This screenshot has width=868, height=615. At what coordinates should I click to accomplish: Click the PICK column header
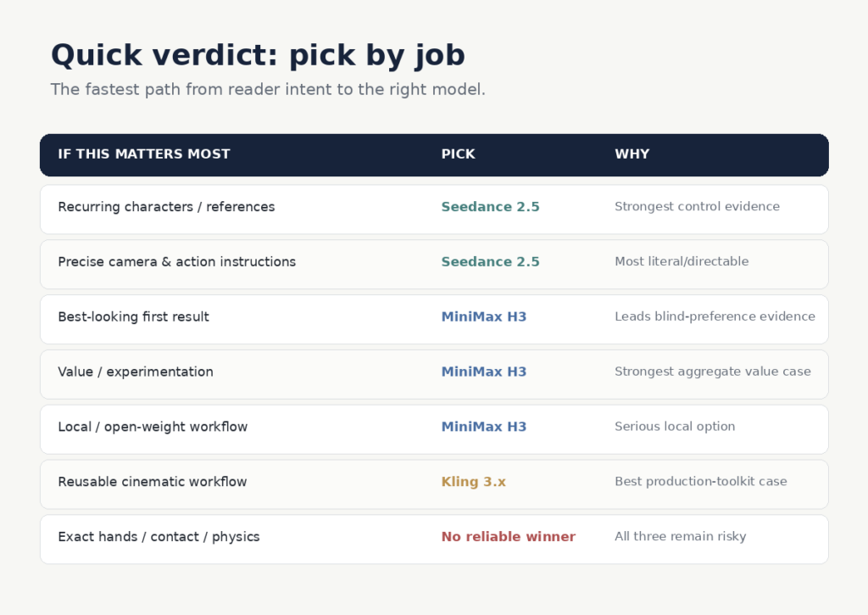[x=458, y=154]
